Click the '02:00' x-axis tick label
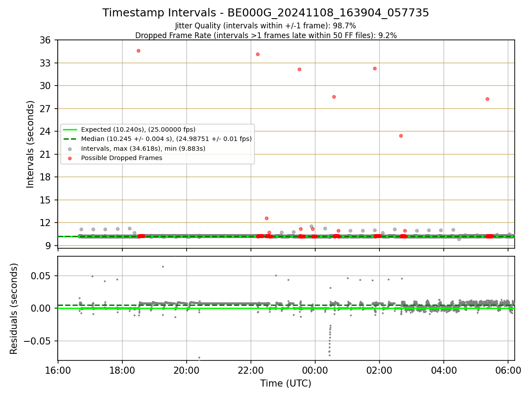This screenshot has height=399, width=532. (x=379, y=370)
